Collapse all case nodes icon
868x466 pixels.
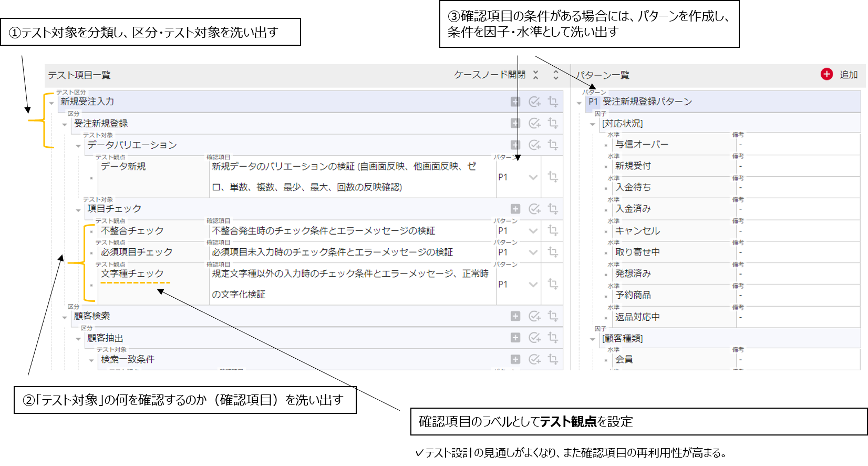(535, 75)
